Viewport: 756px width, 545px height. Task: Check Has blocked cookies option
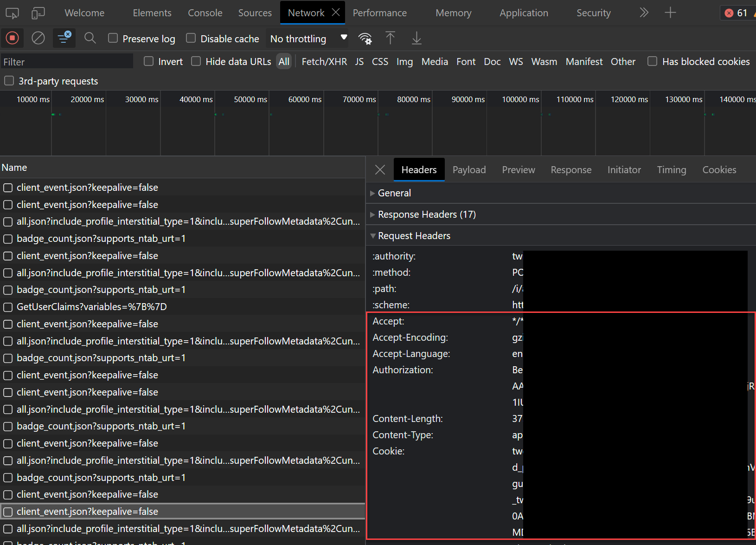(653, 61)
